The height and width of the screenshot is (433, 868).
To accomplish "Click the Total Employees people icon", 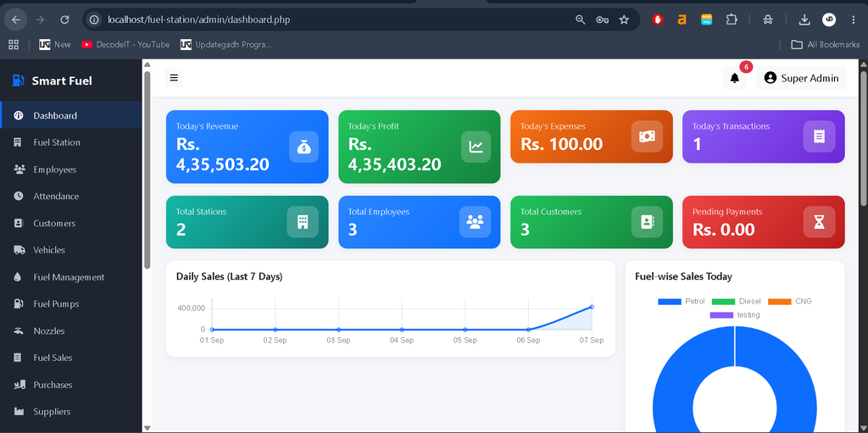I will (475, 222).
